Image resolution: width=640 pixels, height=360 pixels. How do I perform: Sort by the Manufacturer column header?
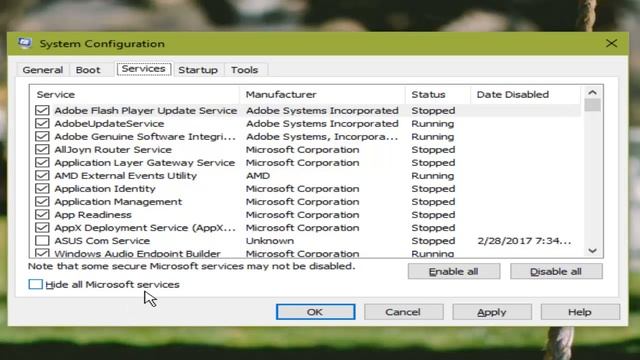tap(322, 95)
